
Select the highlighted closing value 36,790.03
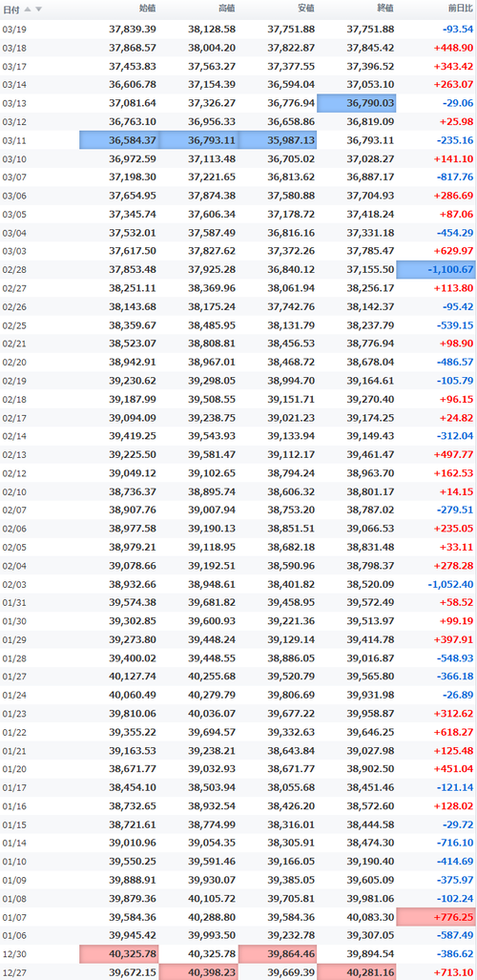coord(357,104)
